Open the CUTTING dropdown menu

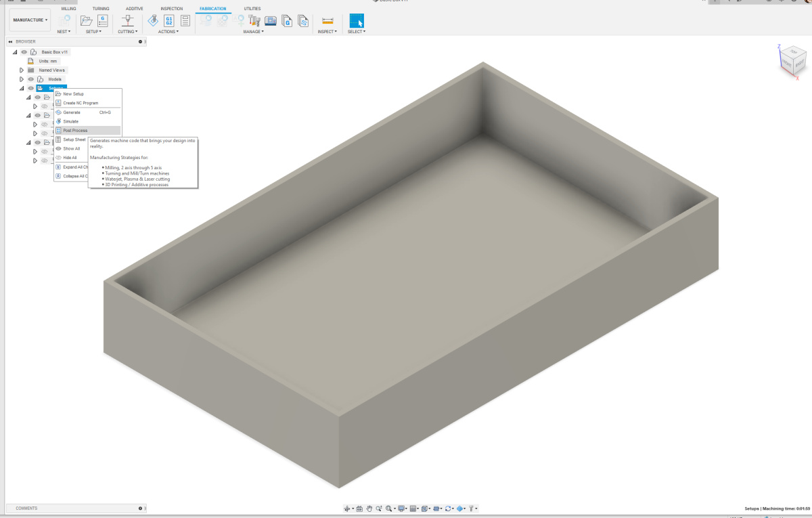[127, 31]
